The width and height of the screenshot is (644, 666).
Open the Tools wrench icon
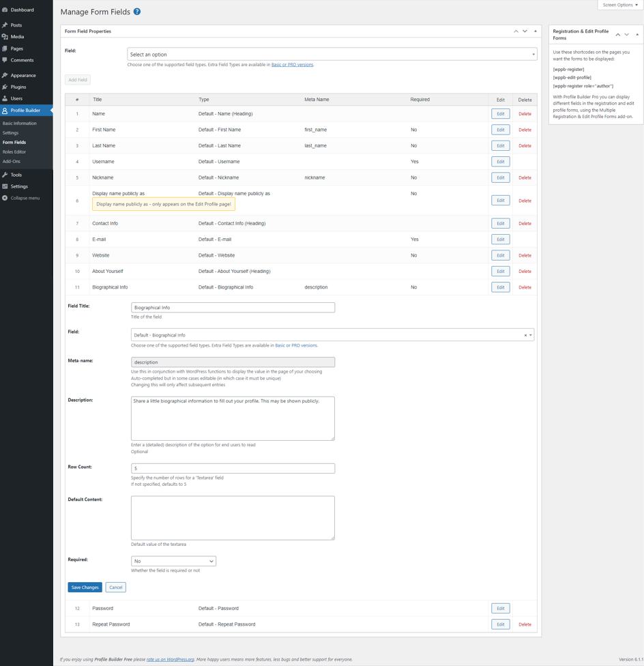point(5,175)
